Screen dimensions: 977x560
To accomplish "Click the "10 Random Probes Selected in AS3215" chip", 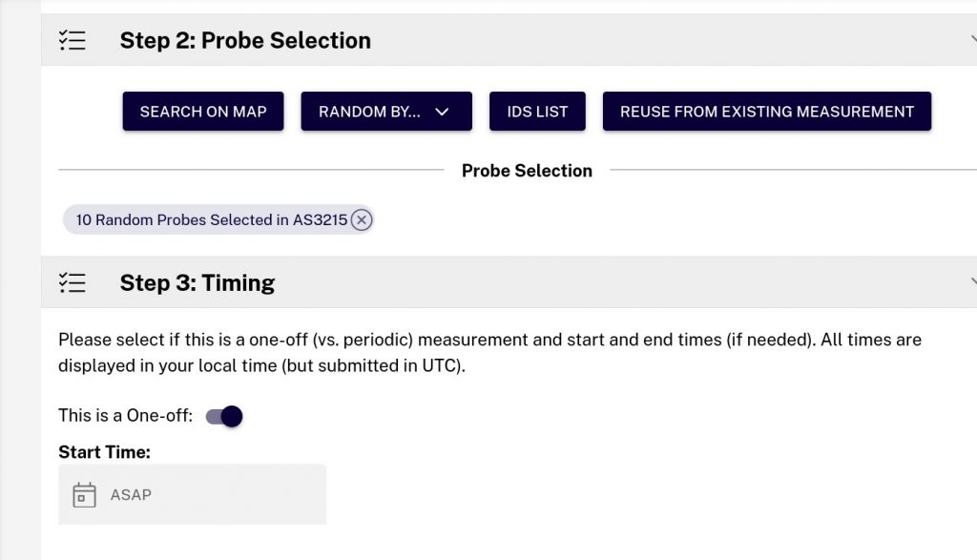I will (205, 219).
